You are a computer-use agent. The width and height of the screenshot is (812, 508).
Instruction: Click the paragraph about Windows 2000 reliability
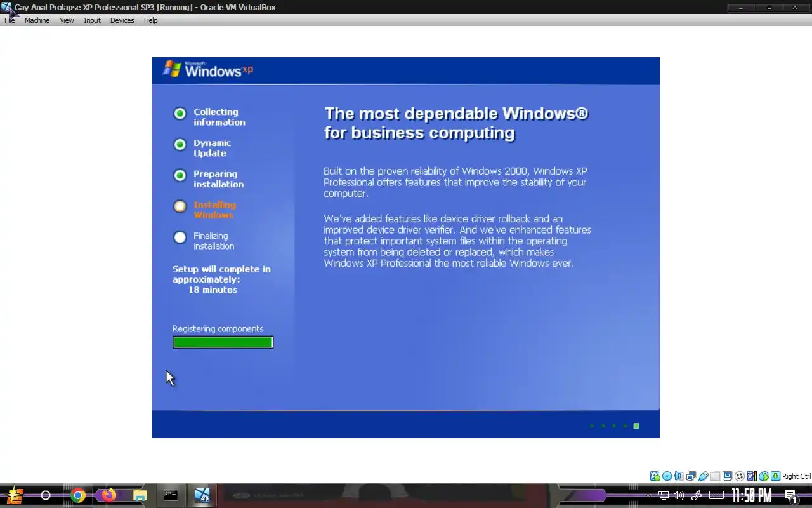click(455, 182)
